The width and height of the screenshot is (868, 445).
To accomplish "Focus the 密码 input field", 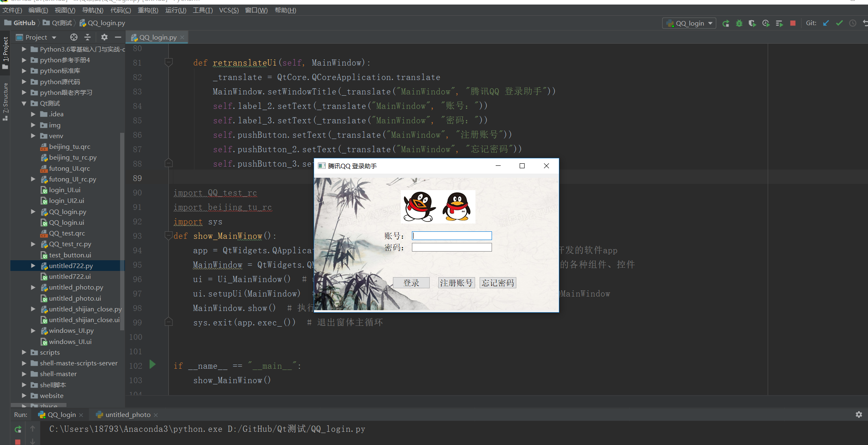I will click(x=452, y=247).
